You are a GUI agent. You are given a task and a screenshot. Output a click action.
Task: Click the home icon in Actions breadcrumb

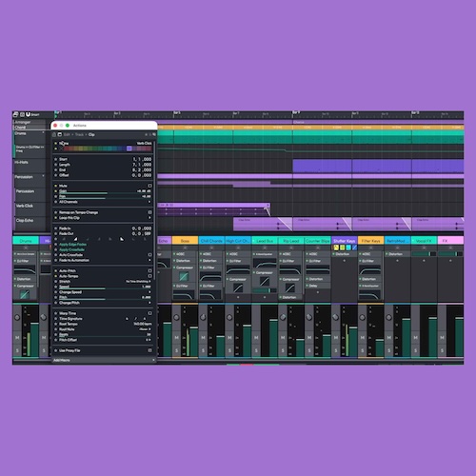[x=54, y=134]
